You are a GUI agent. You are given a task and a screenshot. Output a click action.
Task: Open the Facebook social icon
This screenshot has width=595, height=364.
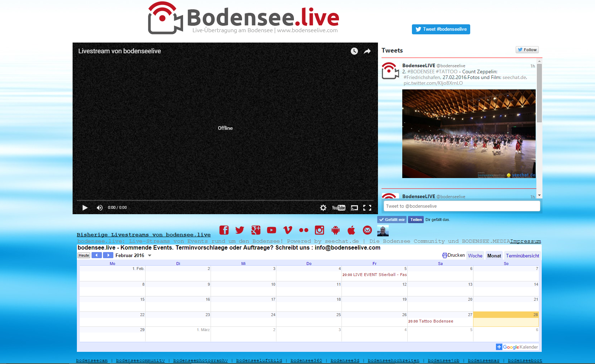click(224, 230)
